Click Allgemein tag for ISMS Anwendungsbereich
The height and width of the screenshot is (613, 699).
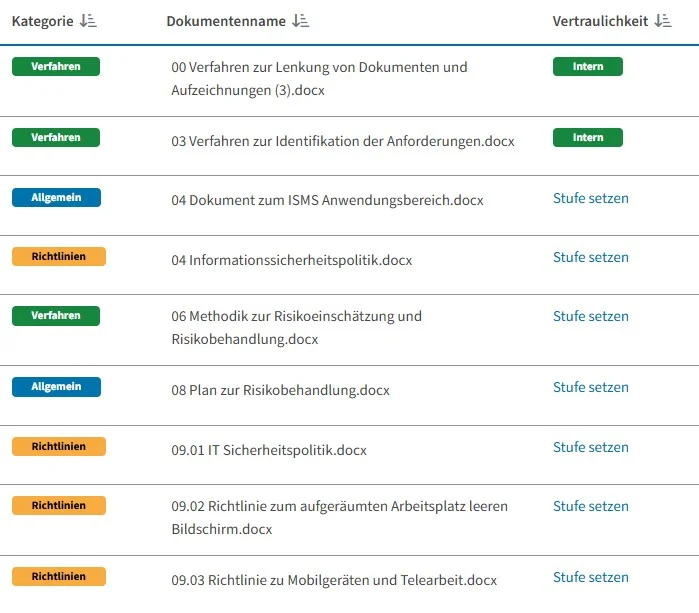coord(56,197)
